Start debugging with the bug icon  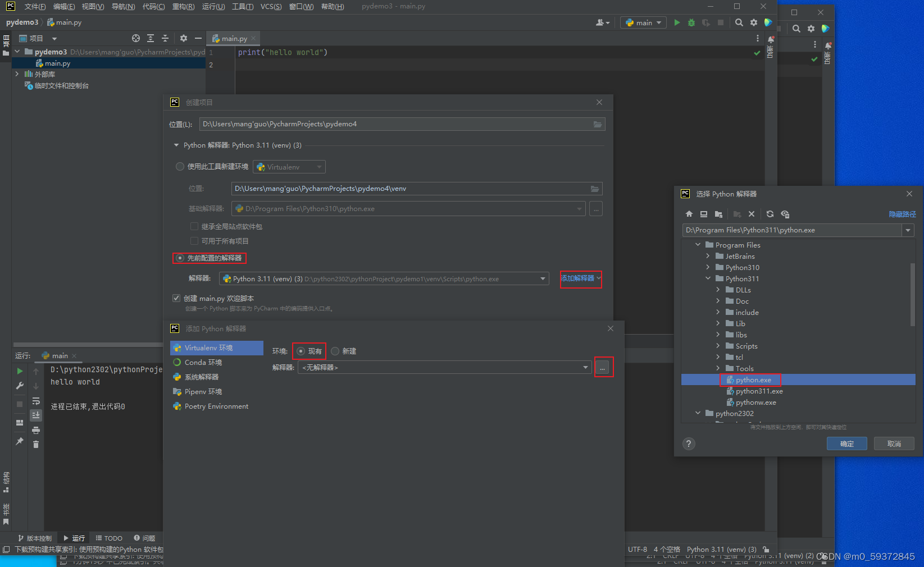tap(691, 22)
